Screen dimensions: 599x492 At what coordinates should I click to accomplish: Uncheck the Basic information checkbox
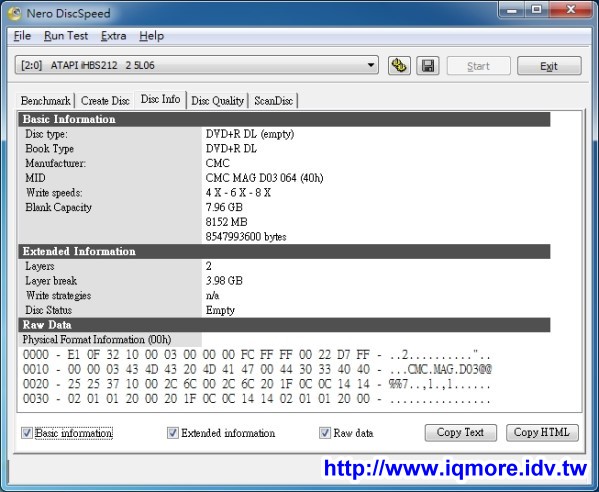pyautogui.click(x=27, y=433)
